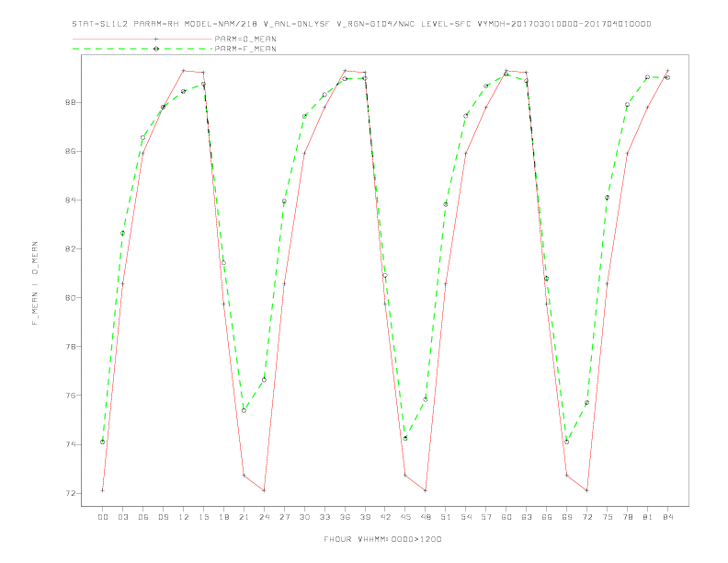
Task: Click y-axis tick label 86
Action: pyautogui.click(x=71, y=152)
